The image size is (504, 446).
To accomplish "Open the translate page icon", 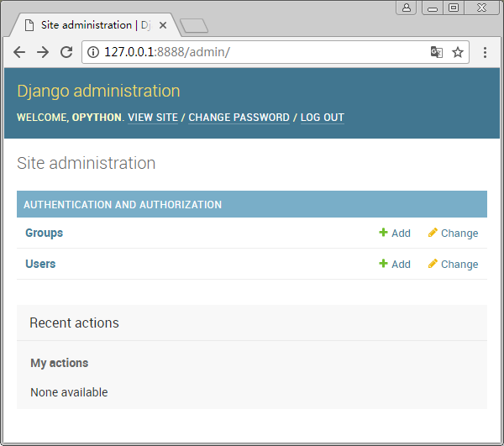I will (437, 52).
